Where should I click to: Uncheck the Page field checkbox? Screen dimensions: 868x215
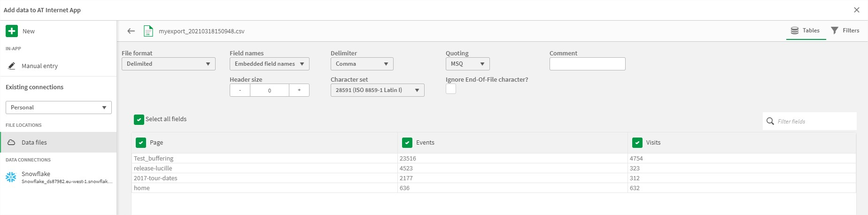[x=141, y=143]
